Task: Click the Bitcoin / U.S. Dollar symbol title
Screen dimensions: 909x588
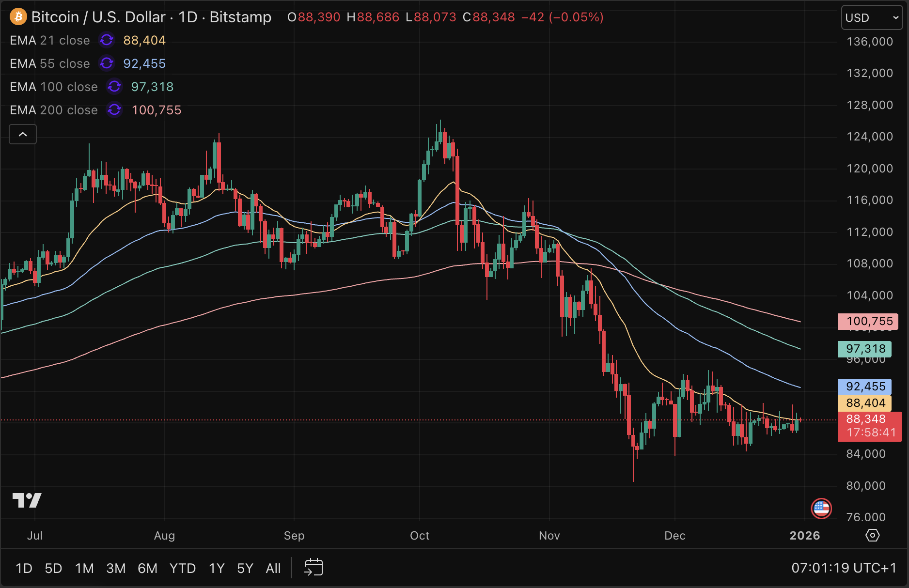Action: pyautogui.click(x=98, y=17)
